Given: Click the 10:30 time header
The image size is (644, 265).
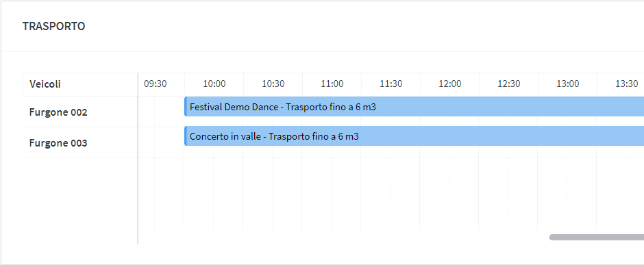Looking at the screenshot, I should point(273,84).
